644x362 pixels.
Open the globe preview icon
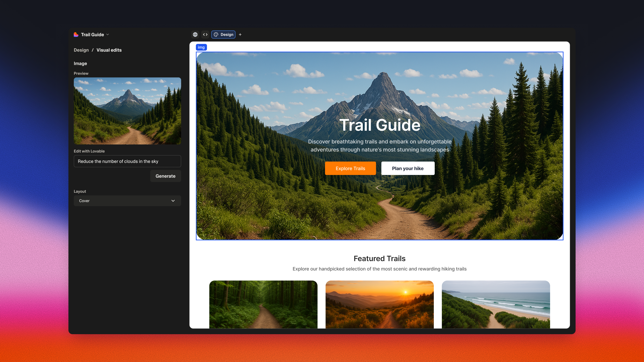[195, 35]
